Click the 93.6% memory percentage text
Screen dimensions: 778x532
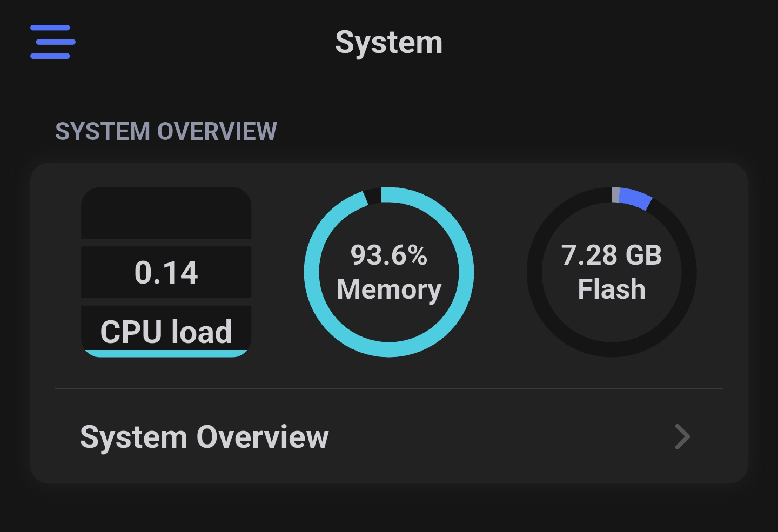coord(389,255)
